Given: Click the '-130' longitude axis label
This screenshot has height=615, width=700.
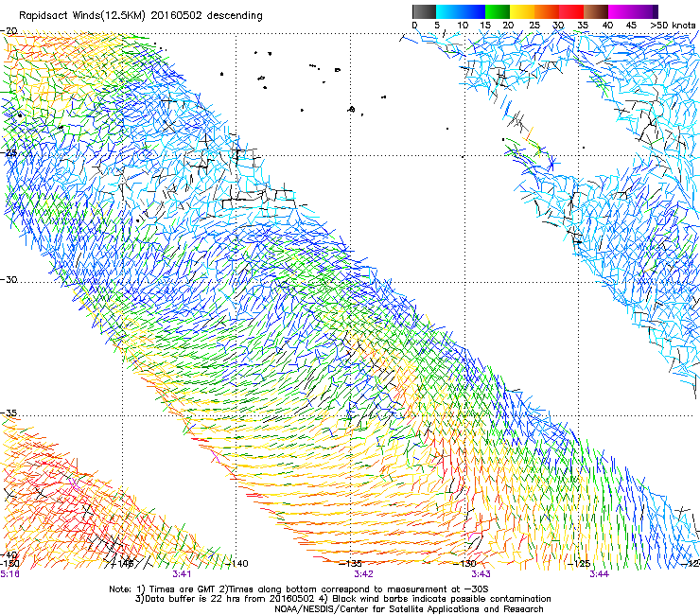Looking at the screenshot, I should coord(464,564).
